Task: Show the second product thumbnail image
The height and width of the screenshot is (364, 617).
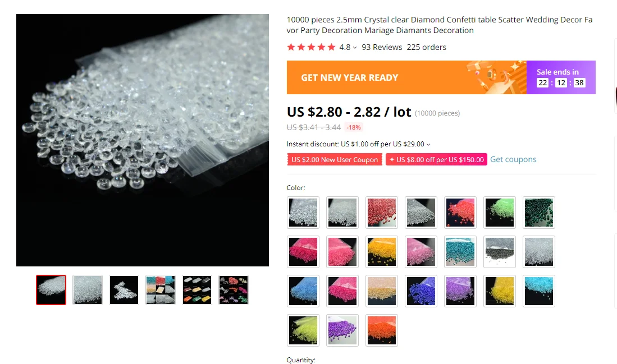Action: [x=88, y=290]
